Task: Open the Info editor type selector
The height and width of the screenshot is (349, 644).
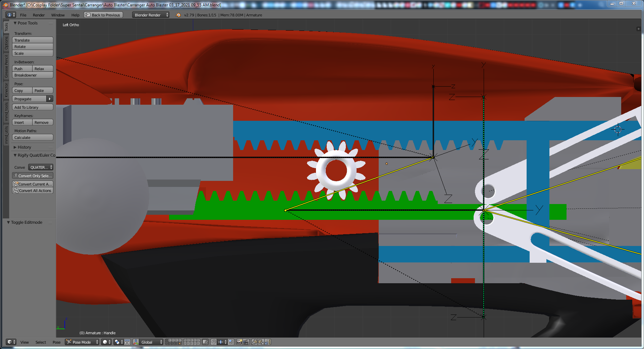Action: click(x=11, y=15)
